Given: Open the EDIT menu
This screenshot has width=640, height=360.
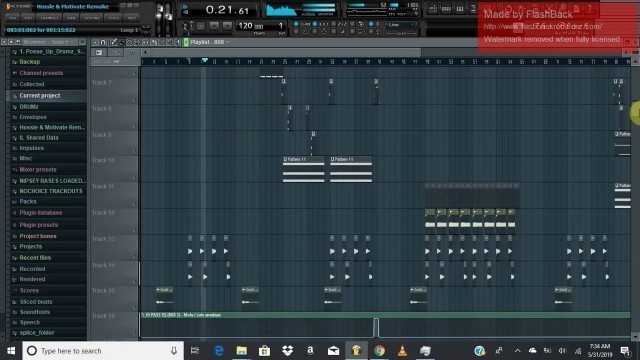Looking at the screenshot, I should 28,18.
